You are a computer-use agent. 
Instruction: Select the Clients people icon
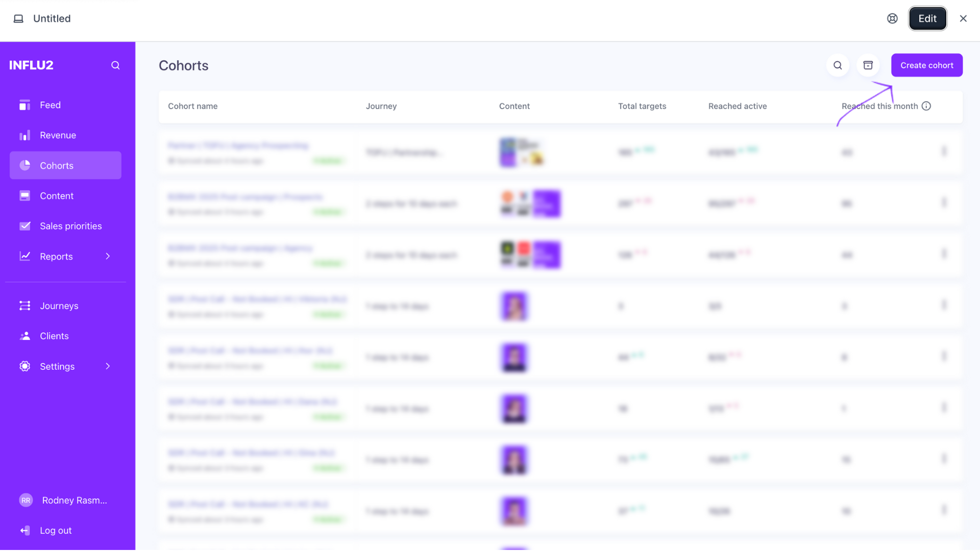pos(24,336)
